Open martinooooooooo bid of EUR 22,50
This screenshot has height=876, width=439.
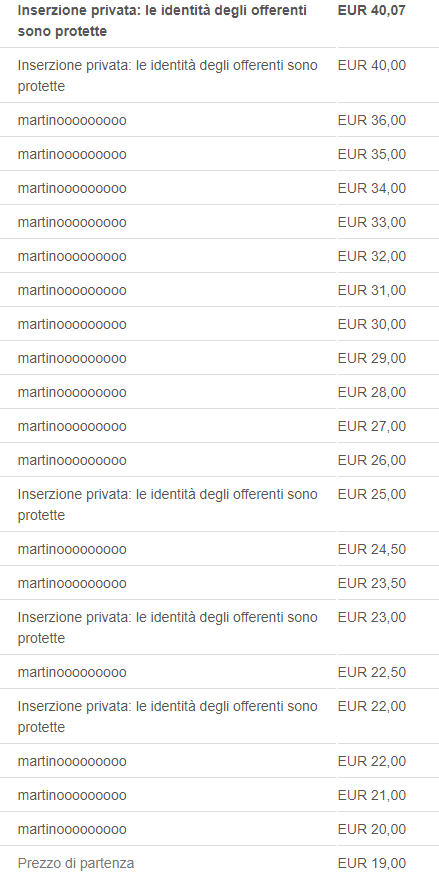[x=71, y=672]
